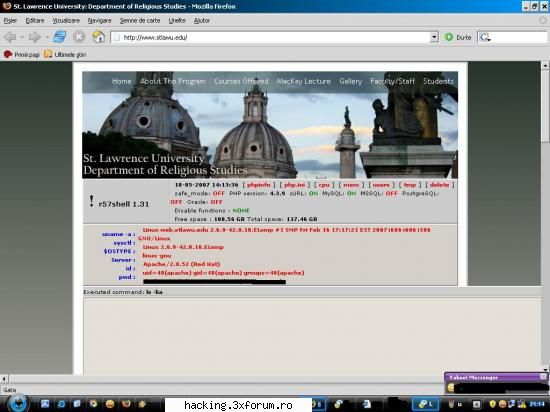
Task: Open the Students navigation link
Action: pyautogui.click(x=438, y=81)
